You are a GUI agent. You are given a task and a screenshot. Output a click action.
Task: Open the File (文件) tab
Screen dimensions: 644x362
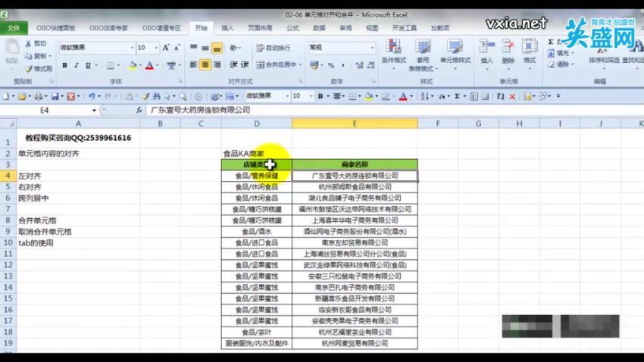point(14,28)
